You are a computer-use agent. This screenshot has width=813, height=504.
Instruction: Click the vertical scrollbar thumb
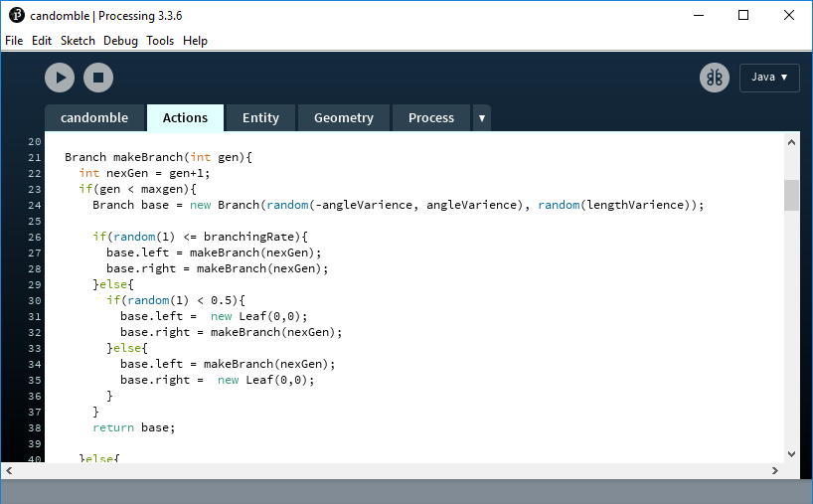(791, 195)
